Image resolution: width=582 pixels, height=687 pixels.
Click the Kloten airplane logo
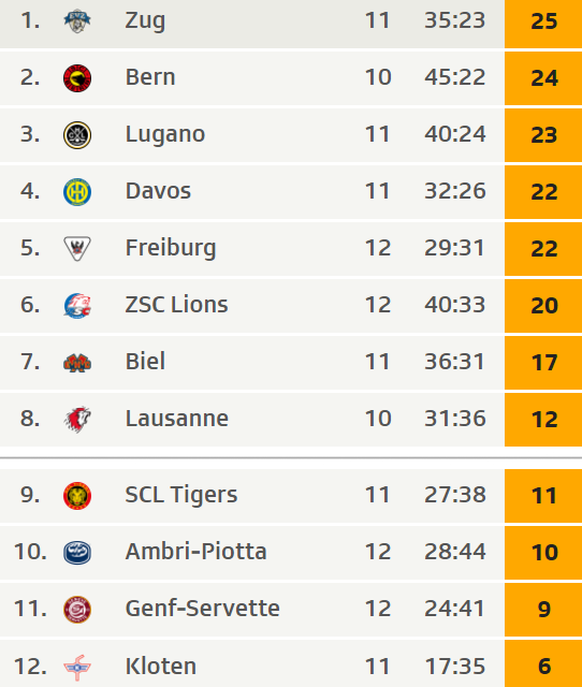tap(77, 667)
